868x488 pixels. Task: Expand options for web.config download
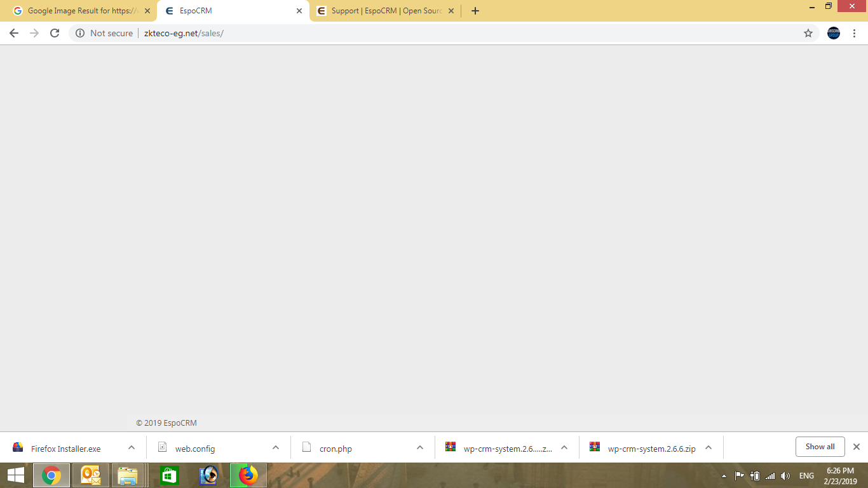click(276, 447)
